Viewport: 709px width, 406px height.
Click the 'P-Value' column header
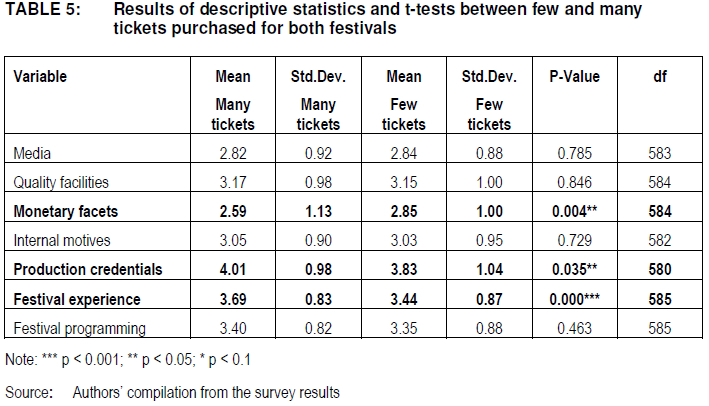coord(573,75)
